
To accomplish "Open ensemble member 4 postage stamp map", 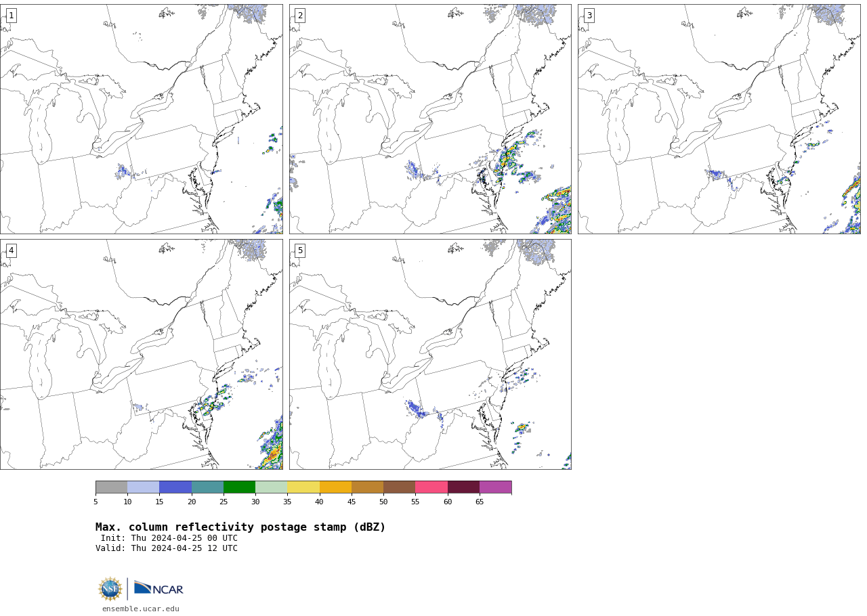I will pyautogui.click(x=142, y=354).
